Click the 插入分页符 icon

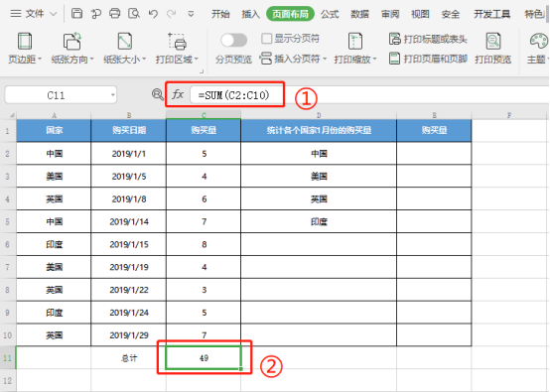(x=265, y=59)
